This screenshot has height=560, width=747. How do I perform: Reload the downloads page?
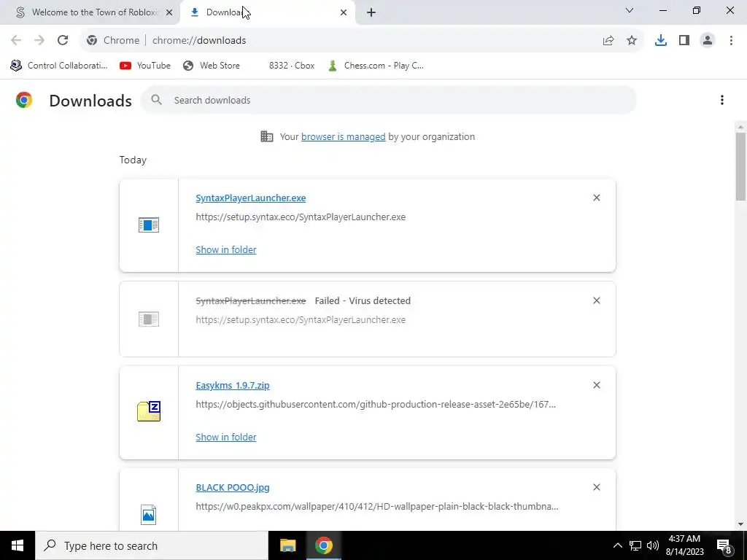coord(63,41)
